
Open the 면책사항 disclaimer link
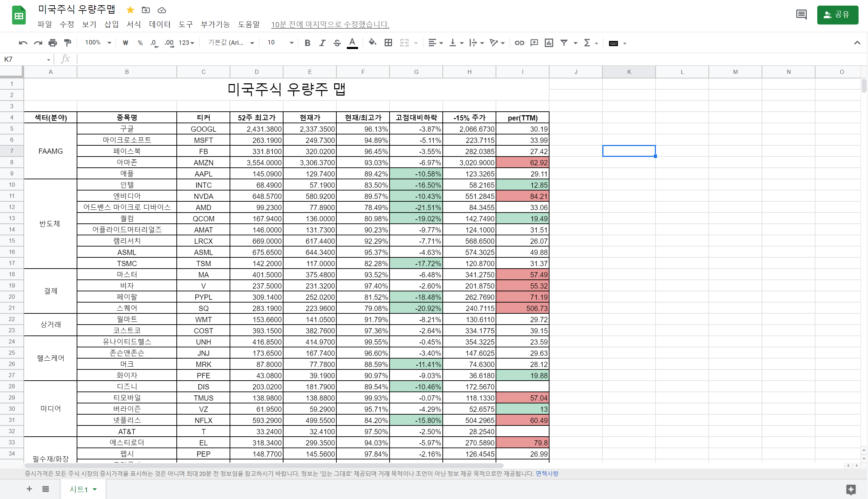pyautogui.click(x=547, y=473)
